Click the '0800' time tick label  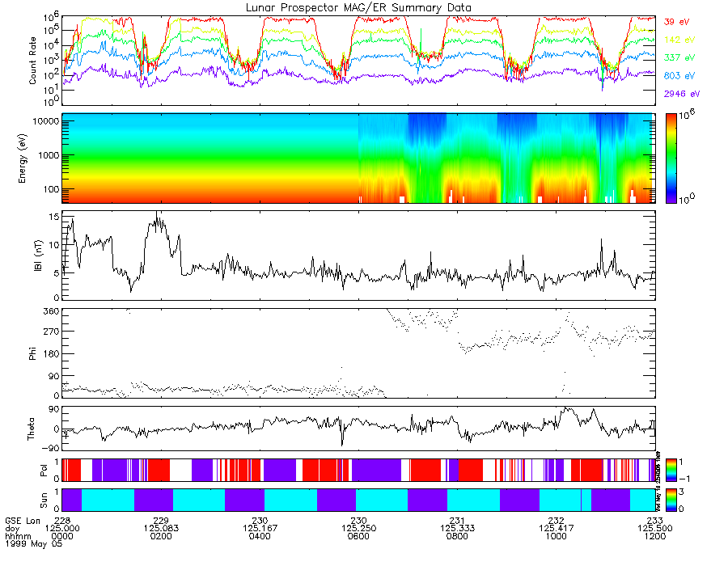tap(457, 536)
